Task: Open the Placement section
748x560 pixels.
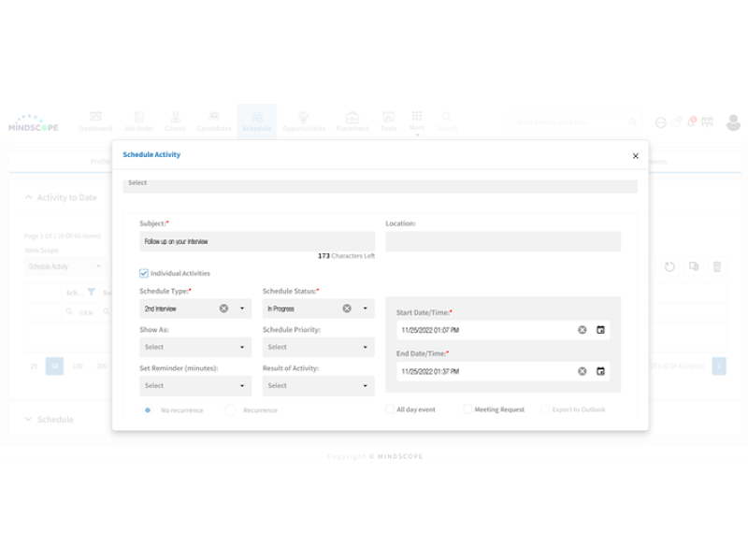Action: (x=353, y=120)
